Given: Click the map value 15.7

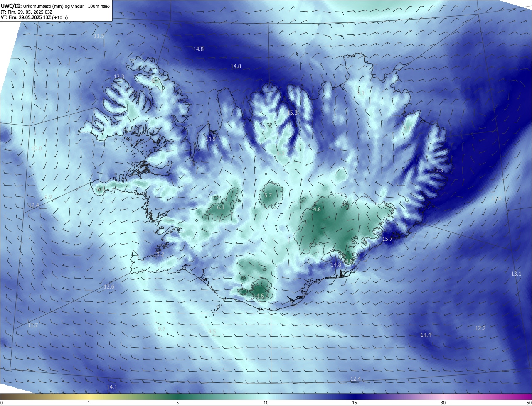Looking at the screenshot, I should click(387, 239).
